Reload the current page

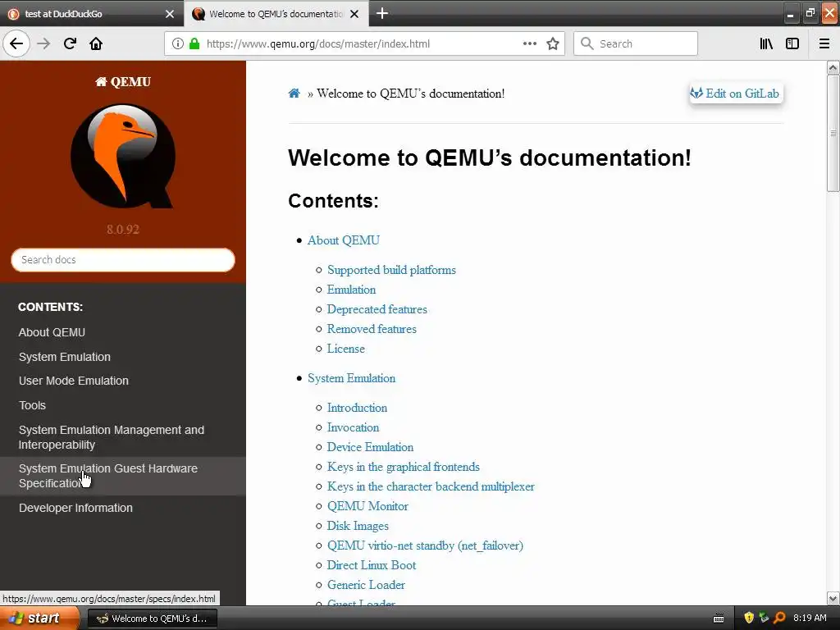pyautogui.click(x=70, y=43)
